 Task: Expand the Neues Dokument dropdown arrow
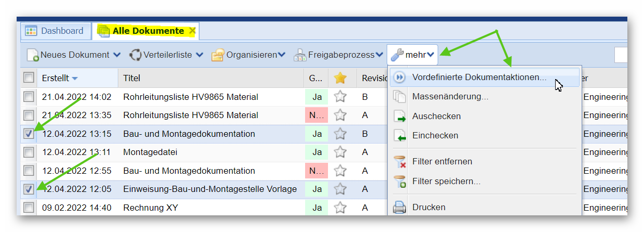point(116,55)
